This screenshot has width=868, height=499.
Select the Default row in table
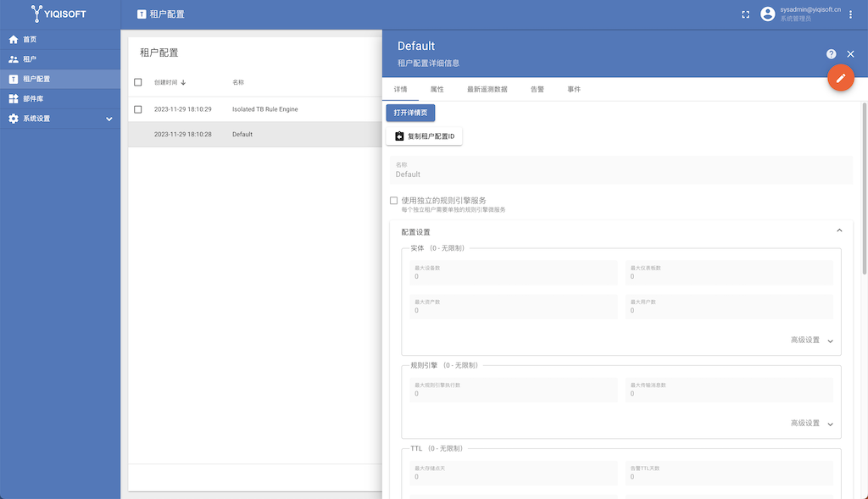click(x=255, y=135)
